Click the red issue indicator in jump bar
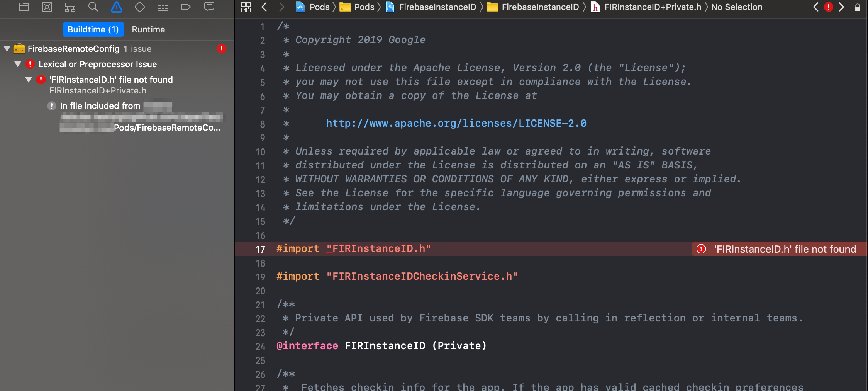 [x=828, y=7]
